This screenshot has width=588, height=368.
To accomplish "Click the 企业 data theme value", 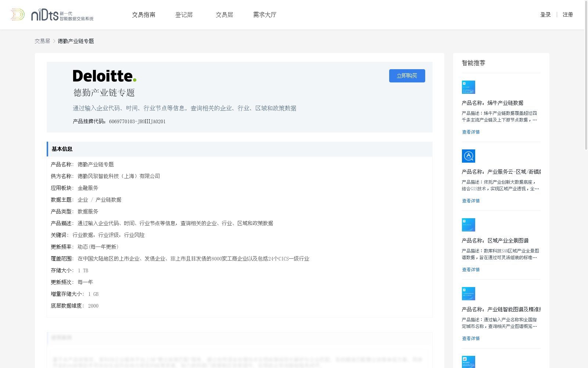I will [83, 200].
